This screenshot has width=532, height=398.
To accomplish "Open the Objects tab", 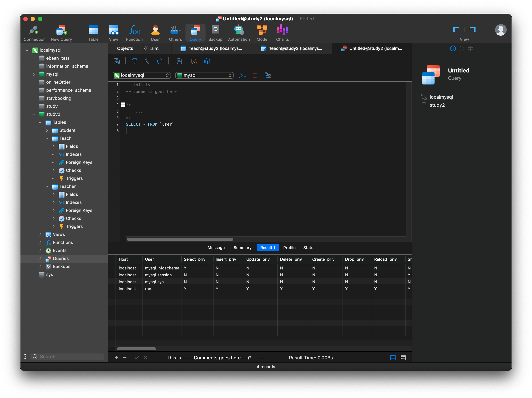I will click(125, 49).
